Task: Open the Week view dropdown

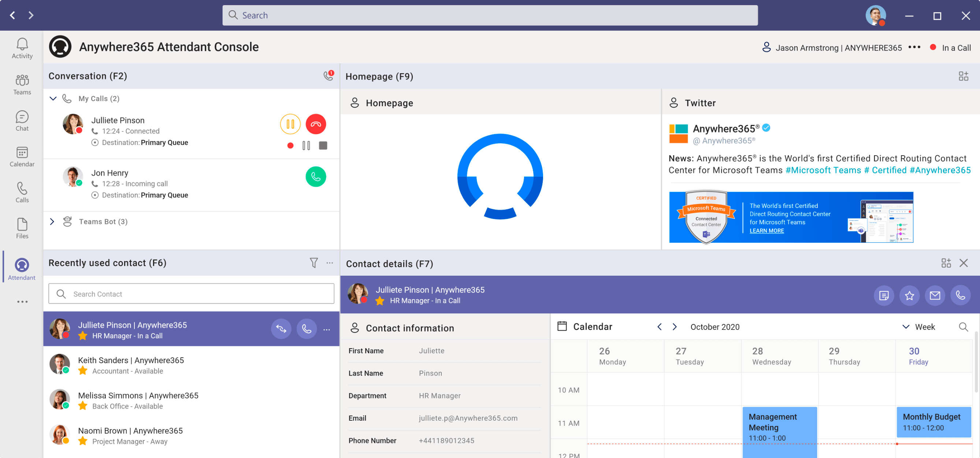Action: click(918, 327)
